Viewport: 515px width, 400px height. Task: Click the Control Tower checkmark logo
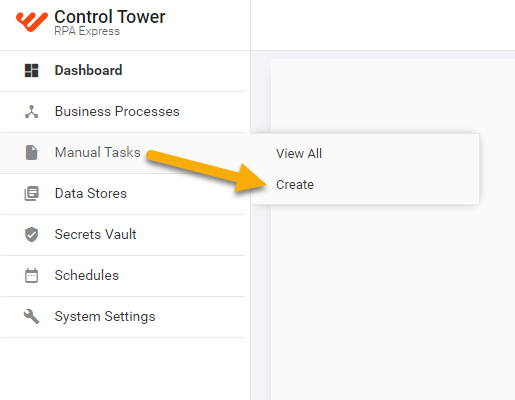pos(32,21)
